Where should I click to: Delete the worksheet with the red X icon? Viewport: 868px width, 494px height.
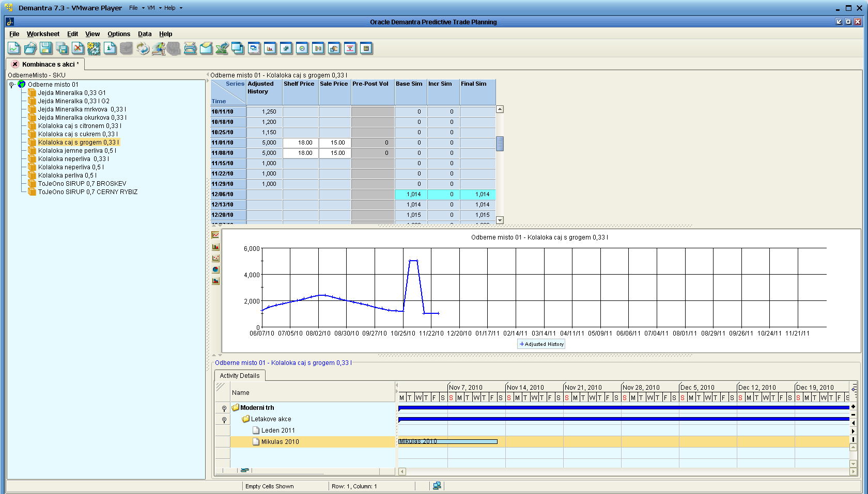click(78, 49)
